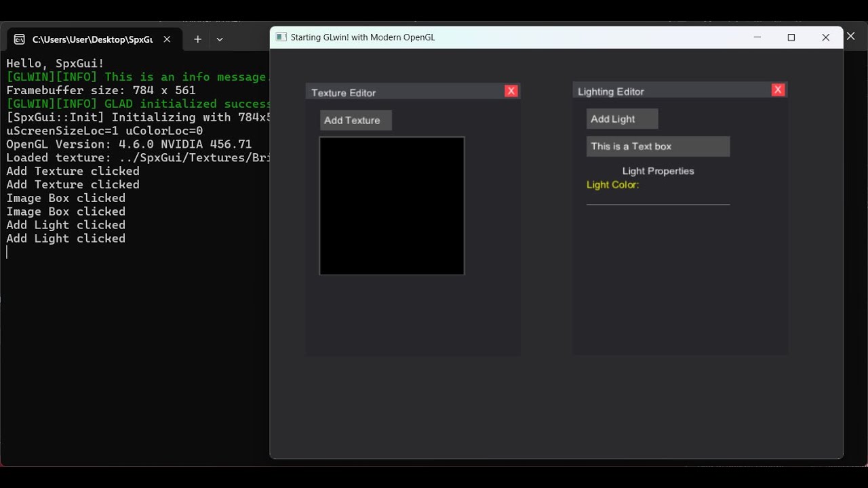Click 'OpenGL Version: 4.6.0 NVIDIA 456.71' line
Viewport: 868px width, 488px height.
click(129, 144)
